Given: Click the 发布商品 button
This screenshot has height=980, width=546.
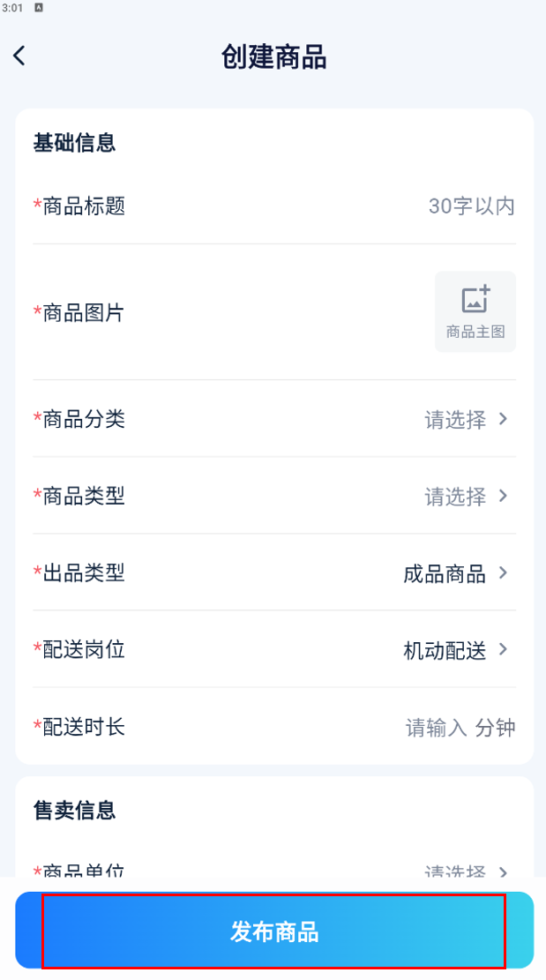Looking at the screenshot, I should coord(274,931).
